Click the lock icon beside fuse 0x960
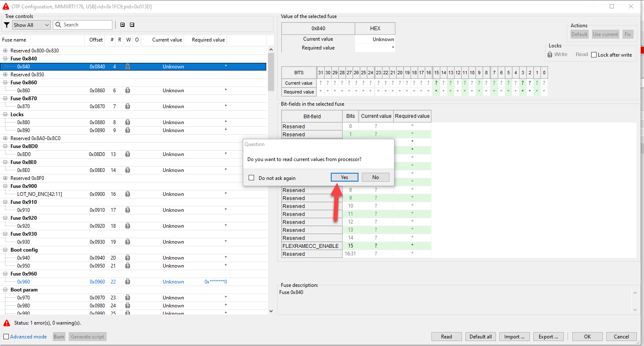 pos(127,281)
